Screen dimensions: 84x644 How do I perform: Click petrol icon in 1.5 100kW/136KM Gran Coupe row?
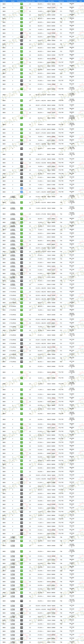[x=21, y=537]
